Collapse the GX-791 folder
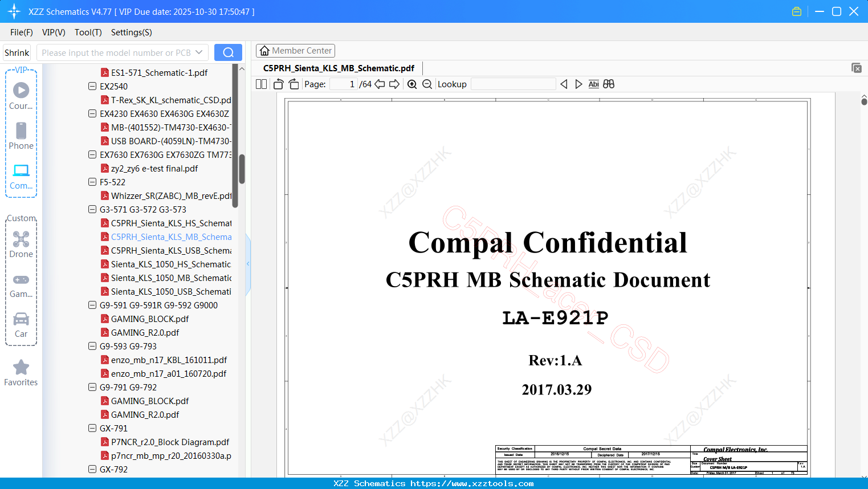868x489 pixels. point(92,429)
